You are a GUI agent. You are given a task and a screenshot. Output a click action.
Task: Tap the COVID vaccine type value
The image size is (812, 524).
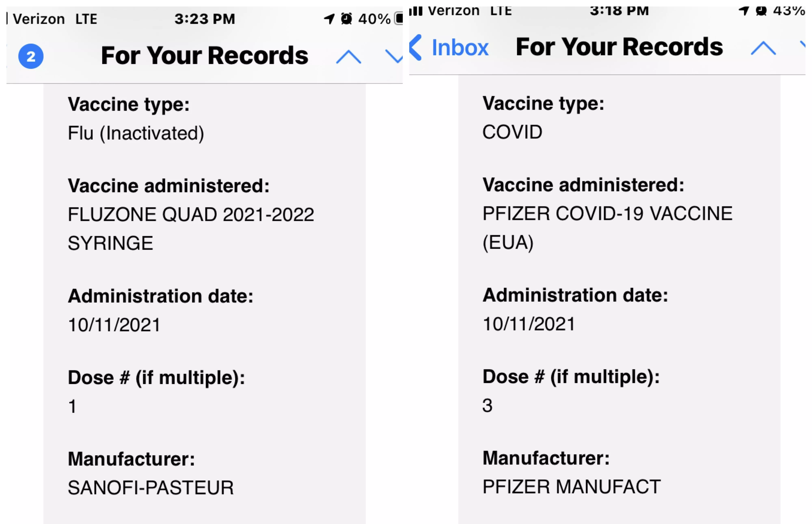(512, 132)
